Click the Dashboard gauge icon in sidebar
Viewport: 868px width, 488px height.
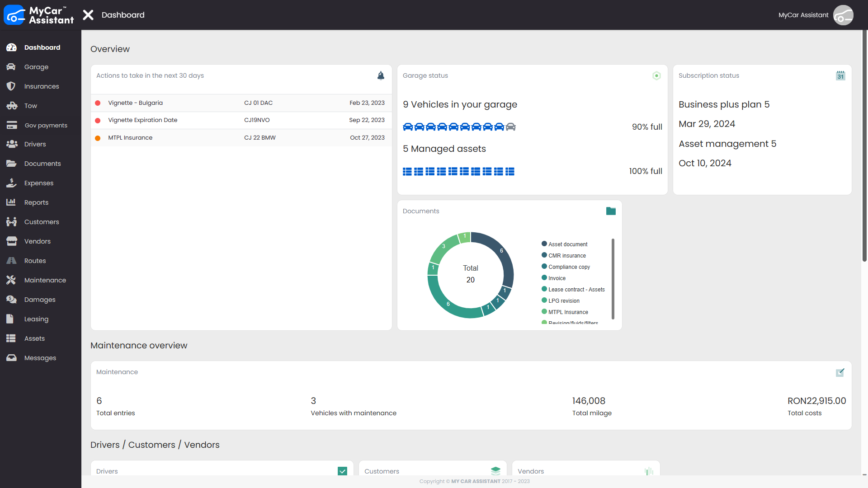point(11,47)
